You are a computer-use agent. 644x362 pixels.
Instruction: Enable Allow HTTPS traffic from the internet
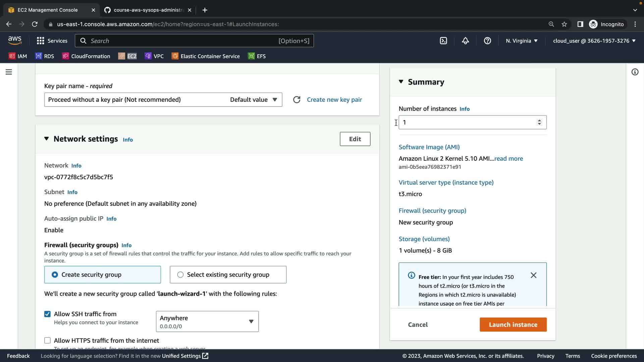47,341
